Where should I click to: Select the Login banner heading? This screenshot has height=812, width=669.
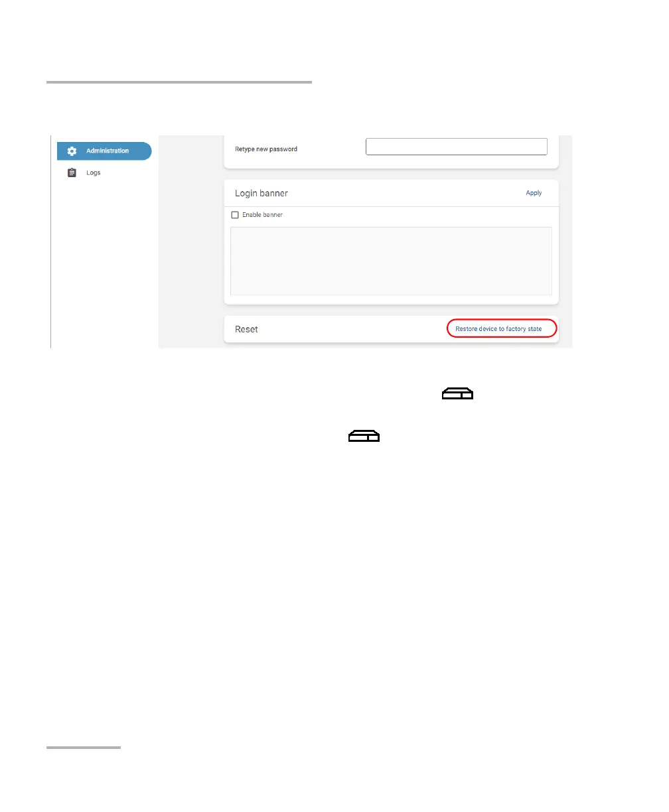[x=261, y=193]
